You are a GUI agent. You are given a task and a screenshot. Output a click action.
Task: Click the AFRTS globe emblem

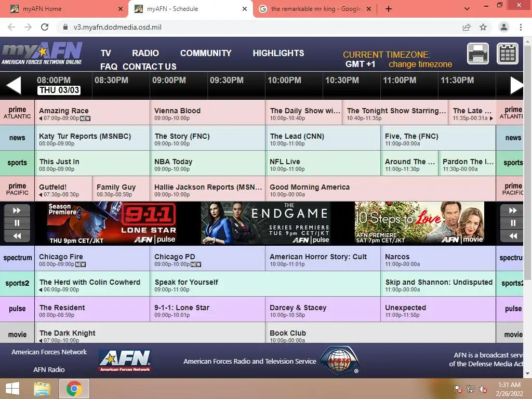(x=339, y=361)
